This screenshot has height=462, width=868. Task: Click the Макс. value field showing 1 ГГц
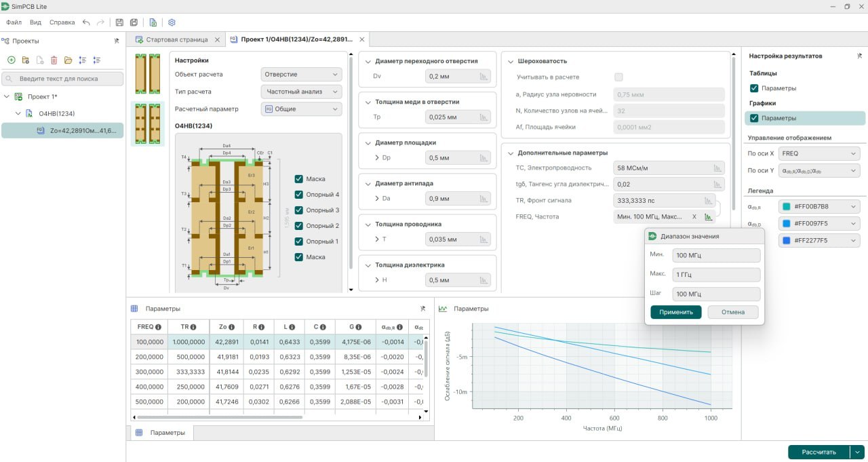coord(716,275)
